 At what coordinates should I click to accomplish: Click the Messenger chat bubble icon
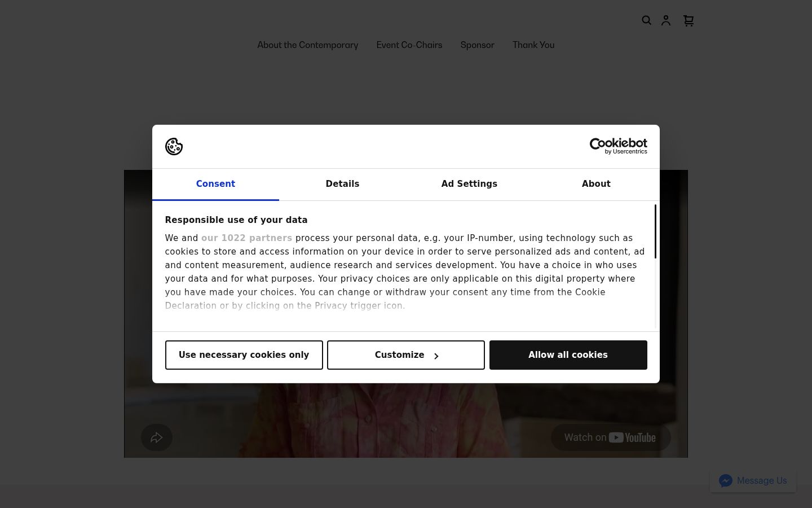(726, 480)
